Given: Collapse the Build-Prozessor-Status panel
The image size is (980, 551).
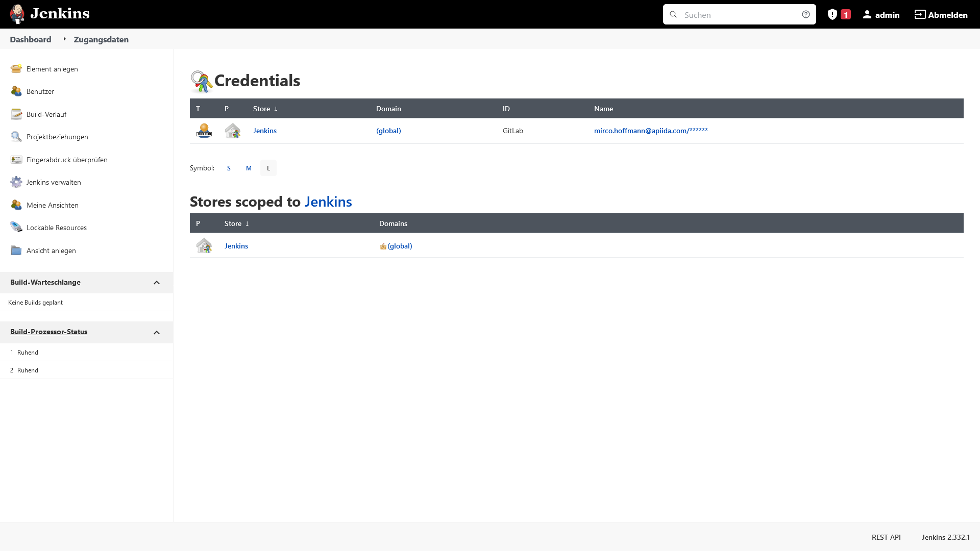Looking at the screenshot, I should point(157,333).
